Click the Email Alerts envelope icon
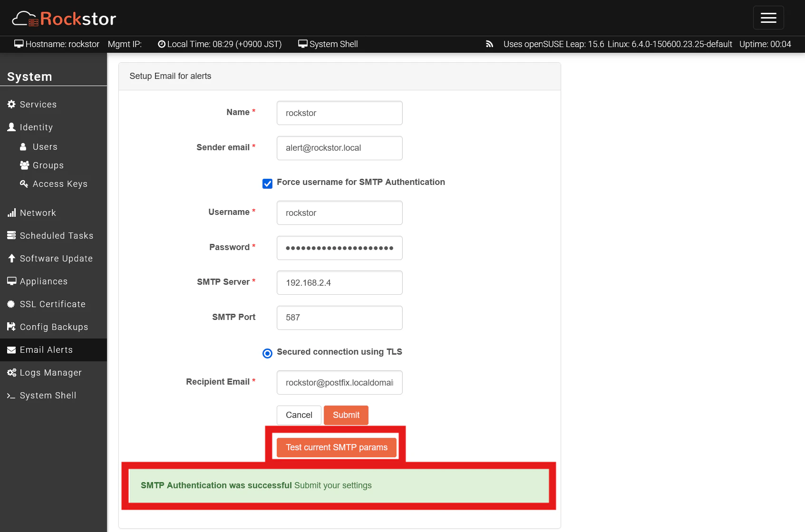Image resolution: width=805 pixels, height=532 pixels. click(11, 350)
